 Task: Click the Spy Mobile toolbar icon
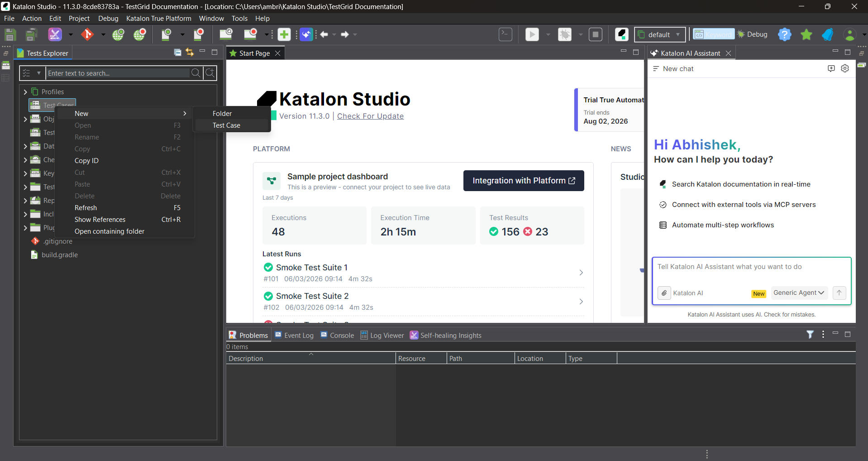click(167, 34)
